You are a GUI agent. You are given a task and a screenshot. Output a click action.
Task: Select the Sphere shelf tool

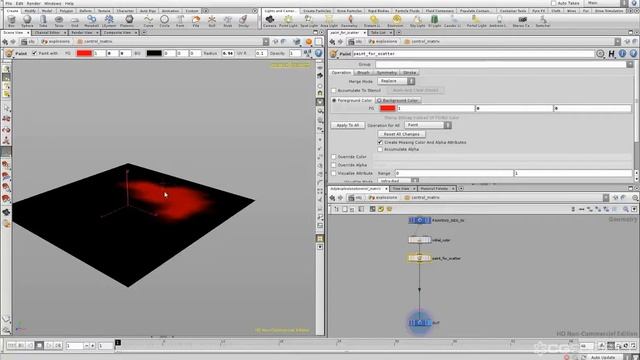(27, 21)
